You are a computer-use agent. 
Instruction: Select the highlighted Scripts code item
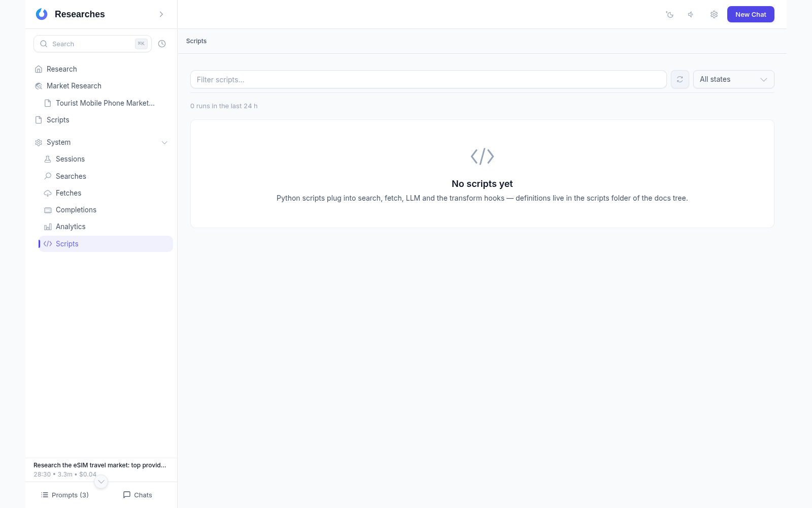[106, 244]
